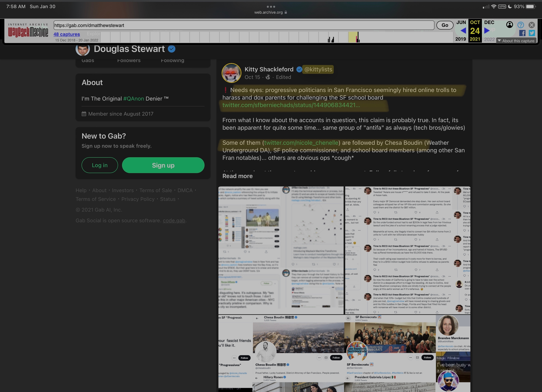Open Investors footer link

coord(123,190)
